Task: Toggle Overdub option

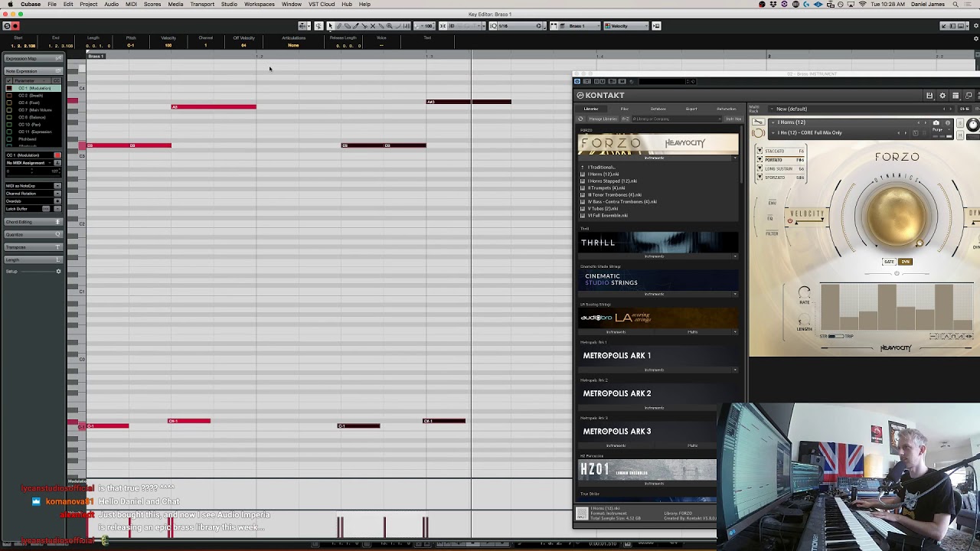Action: point(57,201)
